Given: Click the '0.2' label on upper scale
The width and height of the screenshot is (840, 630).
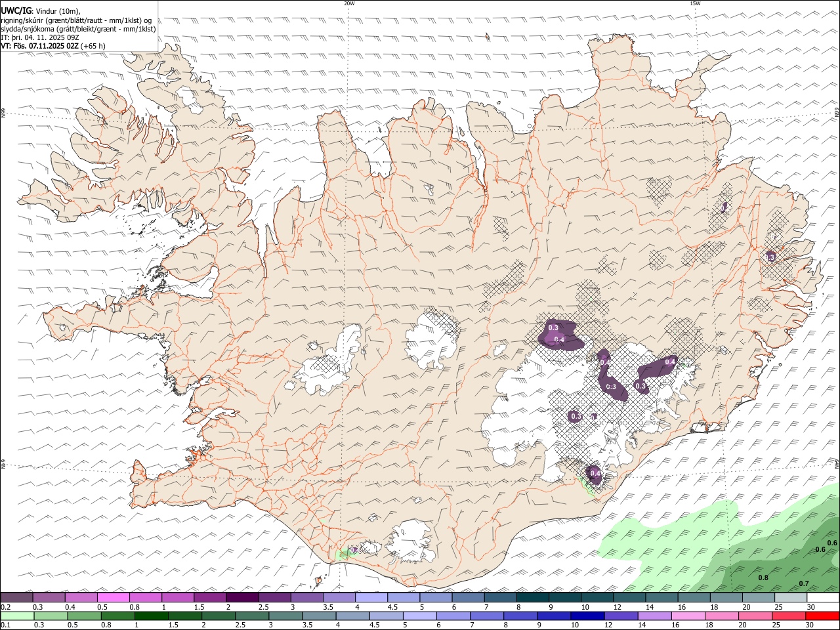Looking at the screenshot, I should pyautogui.click(x=5, y=607).
